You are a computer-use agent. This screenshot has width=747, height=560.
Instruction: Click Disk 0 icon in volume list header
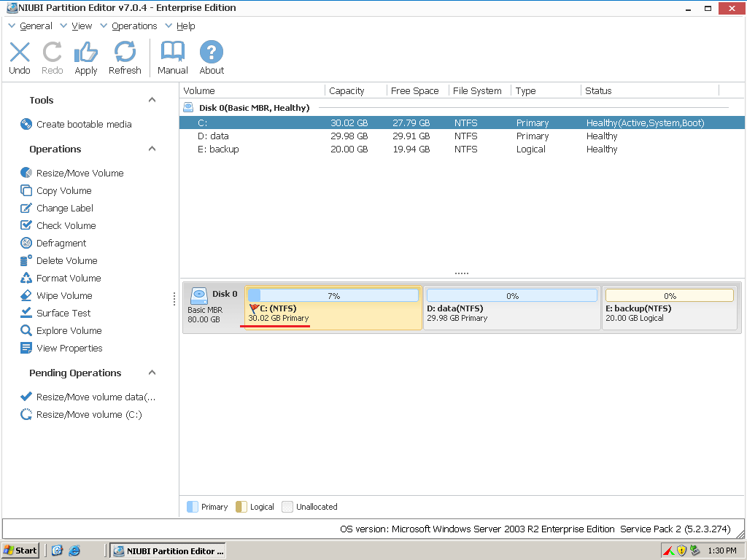[x=188, y=108]
